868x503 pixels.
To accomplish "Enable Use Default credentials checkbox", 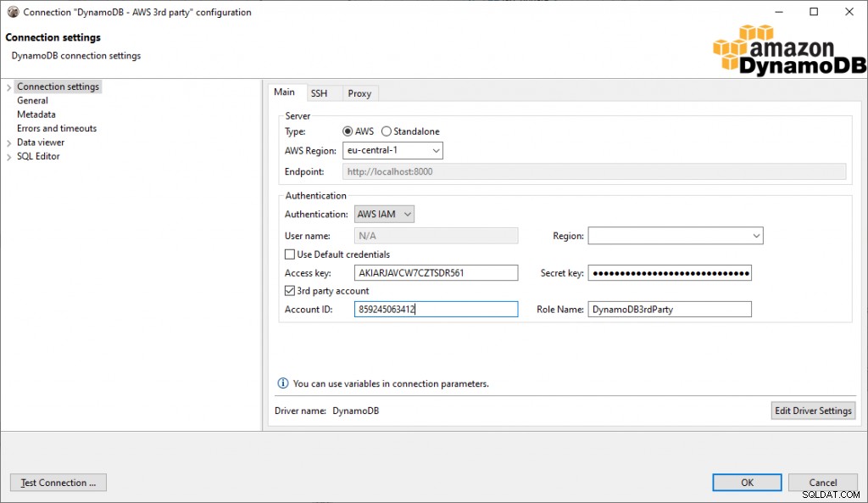I will (290, 254).
